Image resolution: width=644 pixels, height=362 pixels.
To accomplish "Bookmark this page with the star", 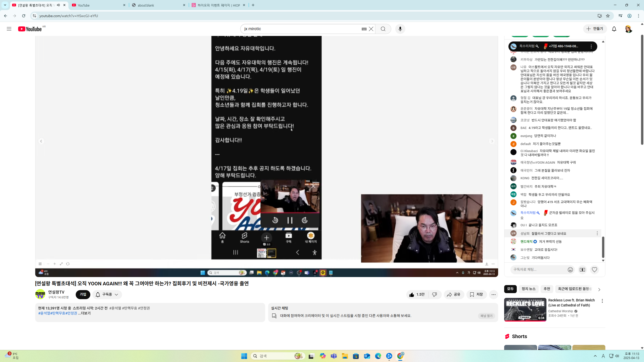I will (608, 16).
